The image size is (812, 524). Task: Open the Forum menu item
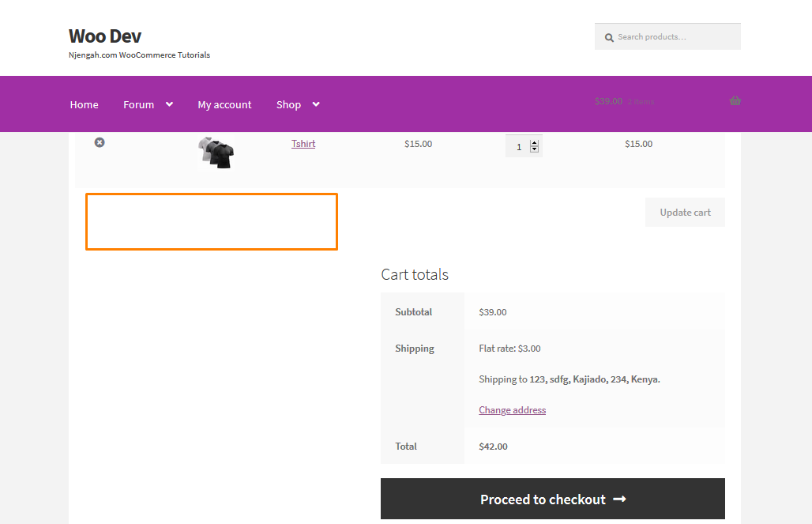pyautogui.click(x=138, y=104)
